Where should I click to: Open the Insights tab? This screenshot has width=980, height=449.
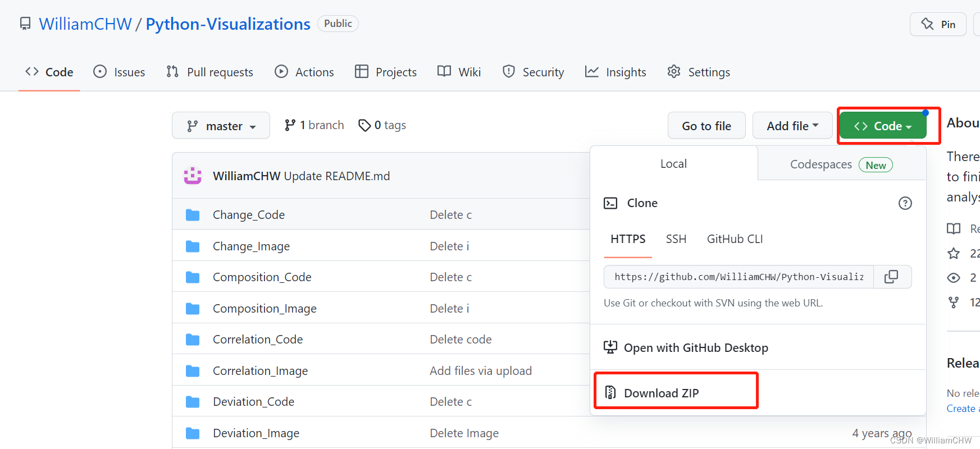tap(616, 72)
